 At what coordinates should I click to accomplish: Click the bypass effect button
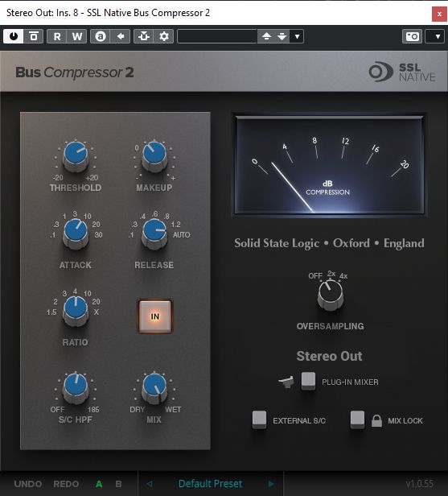34,36
